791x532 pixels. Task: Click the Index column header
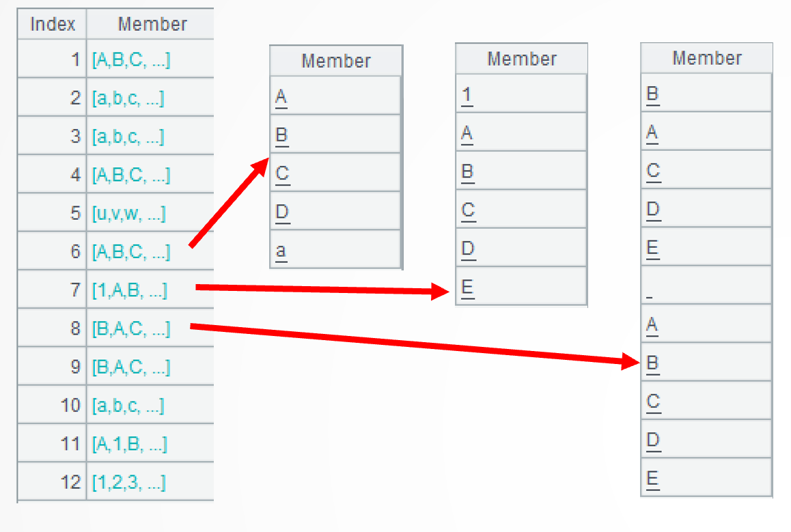pyautogui.click(x=53, y=25)
